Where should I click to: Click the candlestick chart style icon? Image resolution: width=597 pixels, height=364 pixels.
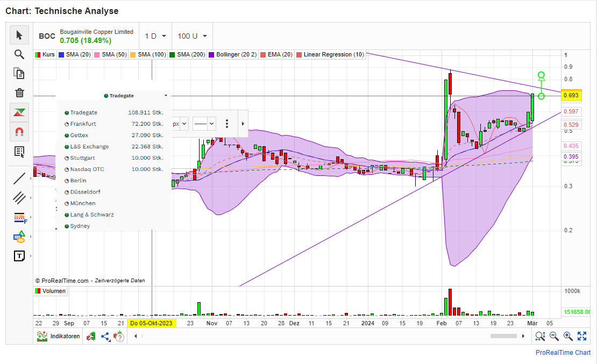point(91,336)
